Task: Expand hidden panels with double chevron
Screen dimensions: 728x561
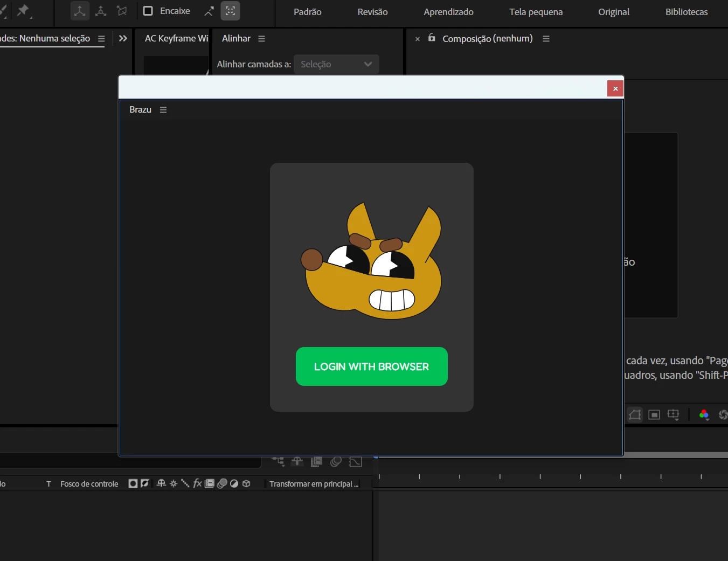Action: pos(123,38)
